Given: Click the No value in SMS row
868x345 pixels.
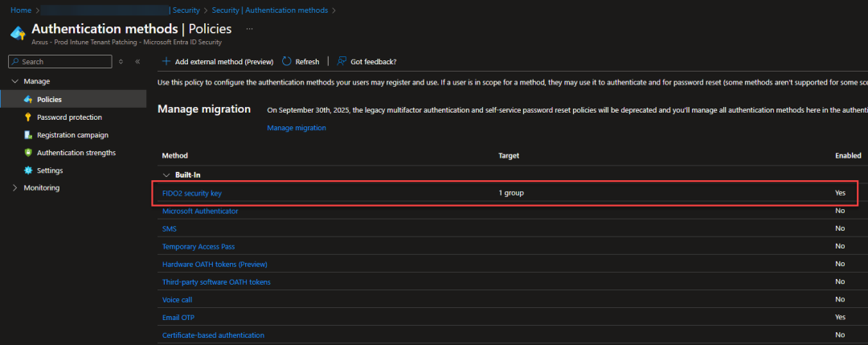Looking at the screenshot, I should (840, 228).
